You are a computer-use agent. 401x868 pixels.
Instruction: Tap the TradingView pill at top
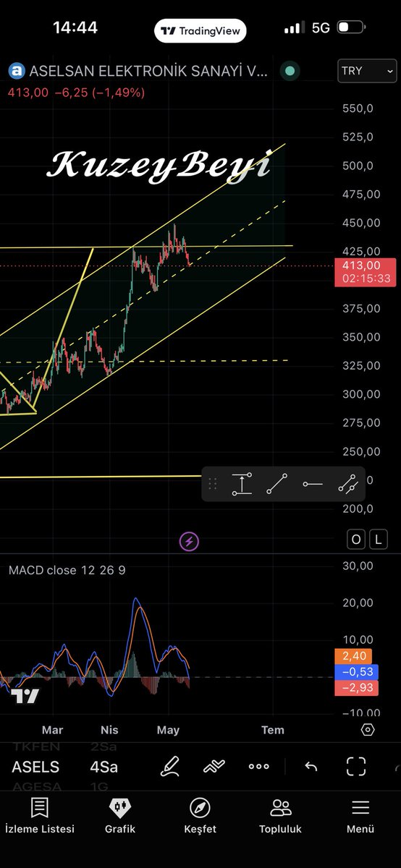tap(200, 30)
